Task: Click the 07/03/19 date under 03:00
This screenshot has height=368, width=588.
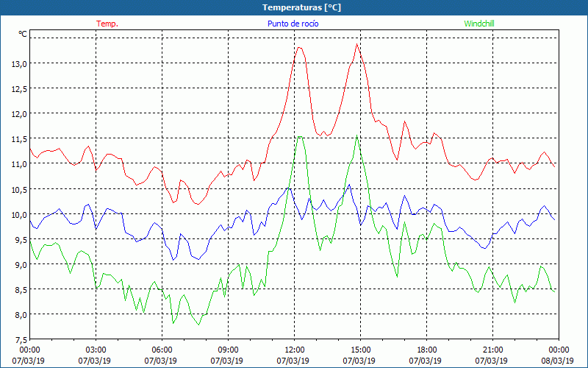Action: (95, 361)
